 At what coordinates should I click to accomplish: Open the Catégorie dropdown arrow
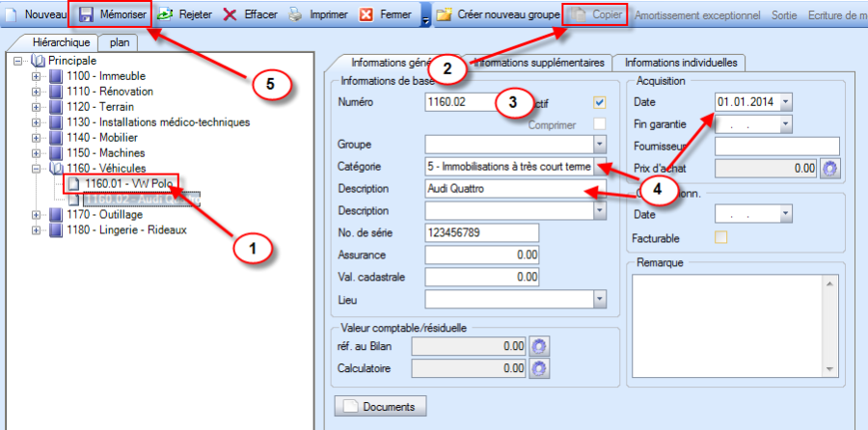600,166
